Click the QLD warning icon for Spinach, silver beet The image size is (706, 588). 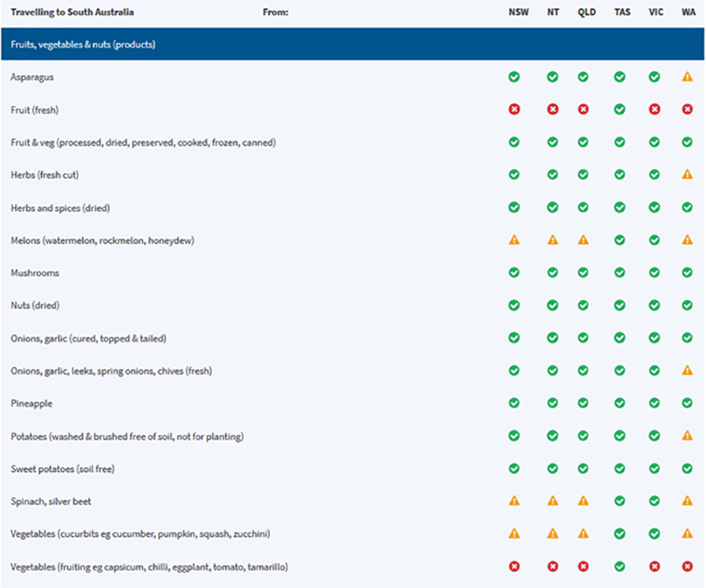[583, 501]
